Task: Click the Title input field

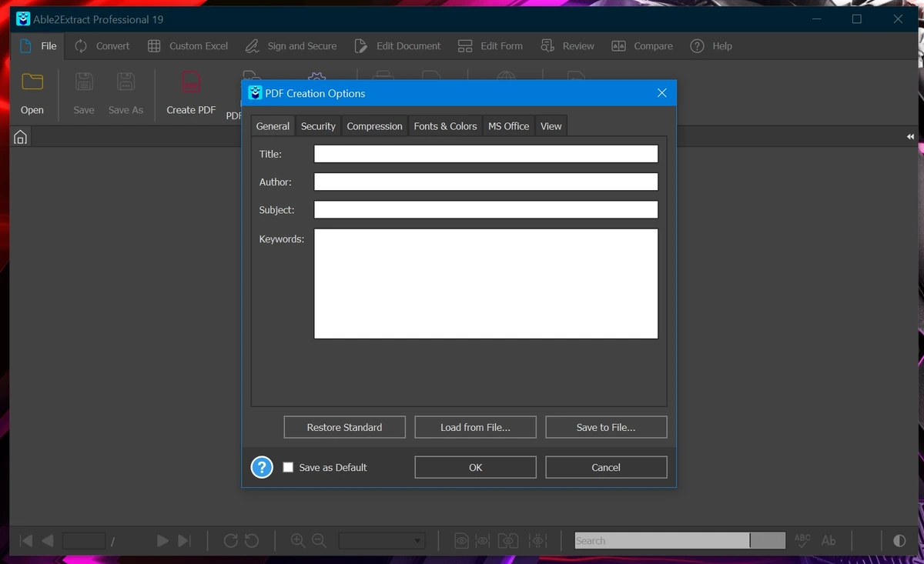Action: pyautogui.click(x=486, y=154)
